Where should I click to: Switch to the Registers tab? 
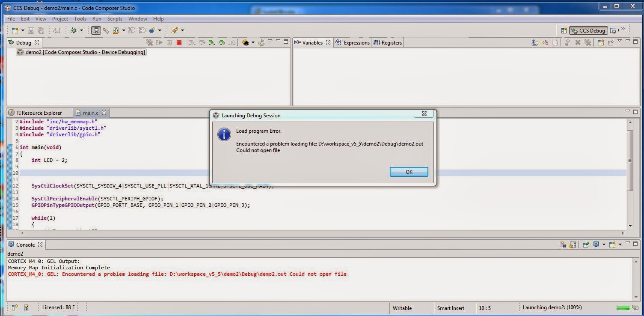[x=388, y=42]
